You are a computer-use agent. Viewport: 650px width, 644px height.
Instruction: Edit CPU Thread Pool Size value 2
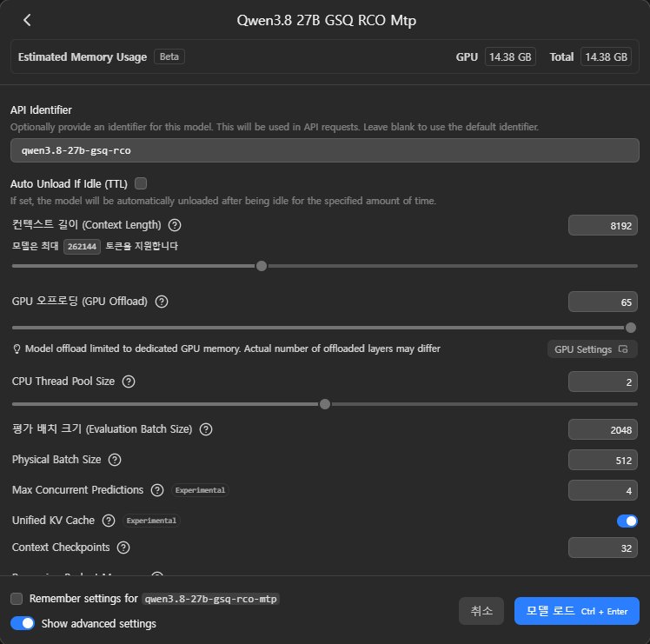pos(602,382)
